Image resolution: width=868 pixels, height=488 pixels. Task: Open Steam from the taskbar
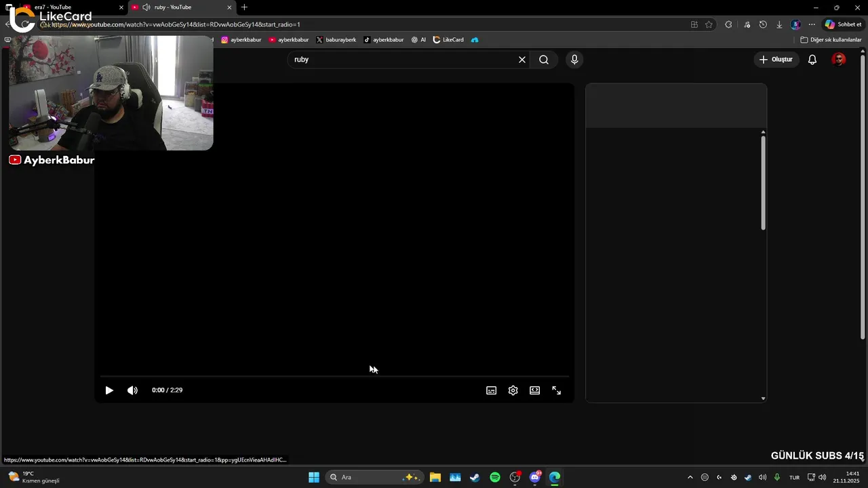475,477
